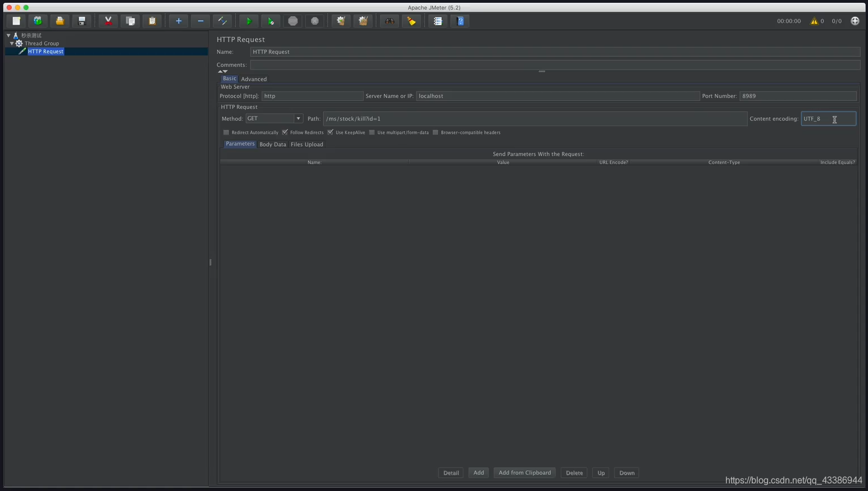Open Search with the binoculars icon
The height and width of the screenshot is (491, 868).
pos(390,21)
